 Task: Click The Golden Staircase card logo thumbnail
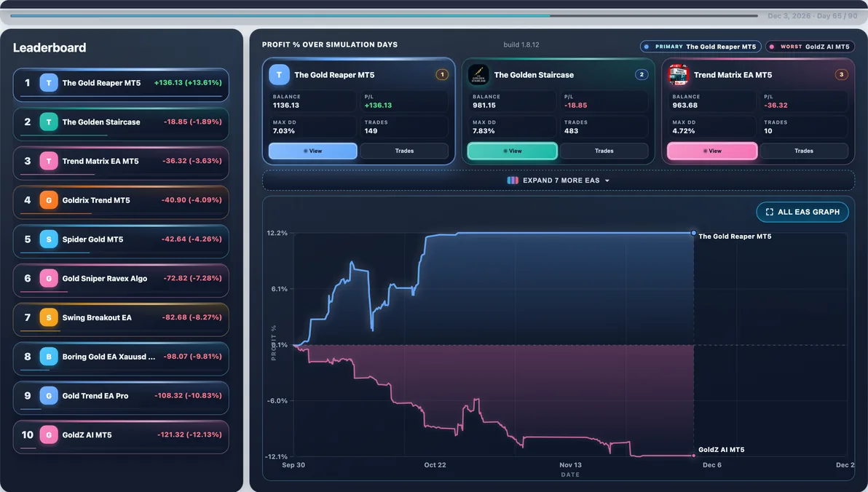pyautogui.click(x=478, y=75)
